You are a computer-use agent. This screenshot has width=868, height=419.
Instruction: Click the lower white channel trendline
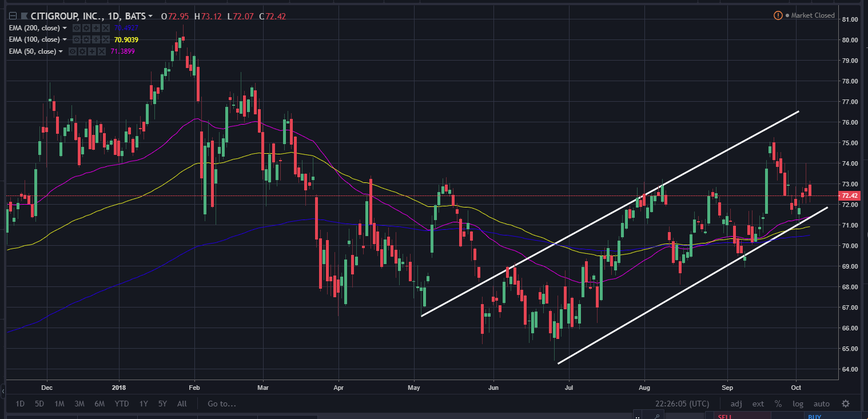pos(692,285)
